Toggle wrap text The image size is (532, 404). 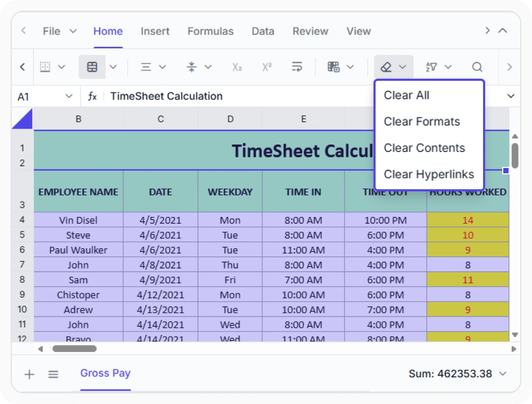tap(297, 67)
